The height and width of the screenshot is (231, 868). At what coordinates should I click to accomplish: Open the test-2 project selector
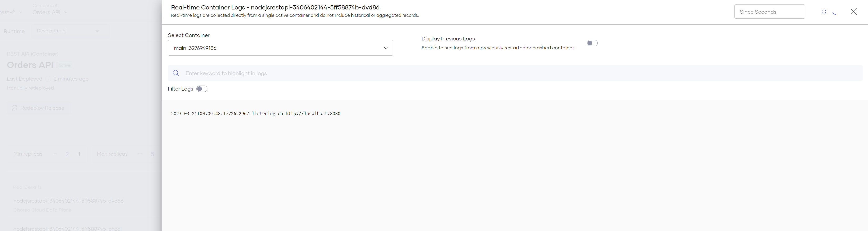tap(12, 12)
